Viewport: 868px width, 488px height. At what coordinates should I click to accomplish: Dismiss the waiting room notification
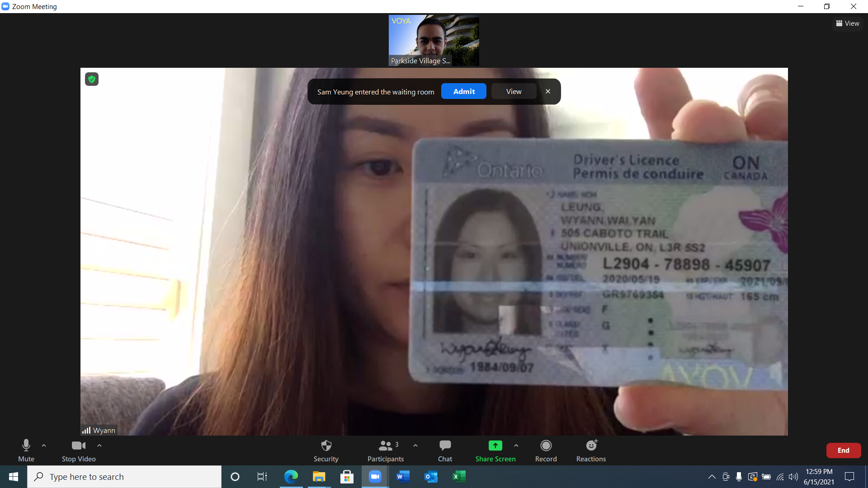pyautogui.click(x=548, y=91)
